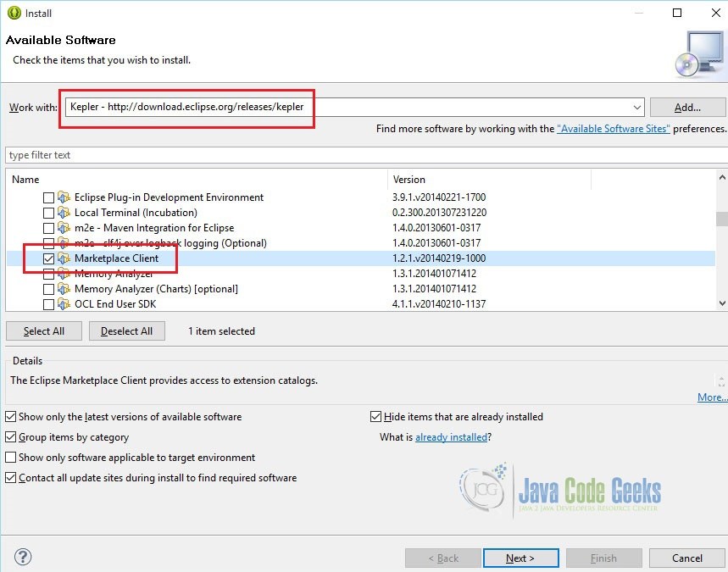Click the list scrollbar down arrow
This screenshot has width=728, height=572.
pos(722,303)
